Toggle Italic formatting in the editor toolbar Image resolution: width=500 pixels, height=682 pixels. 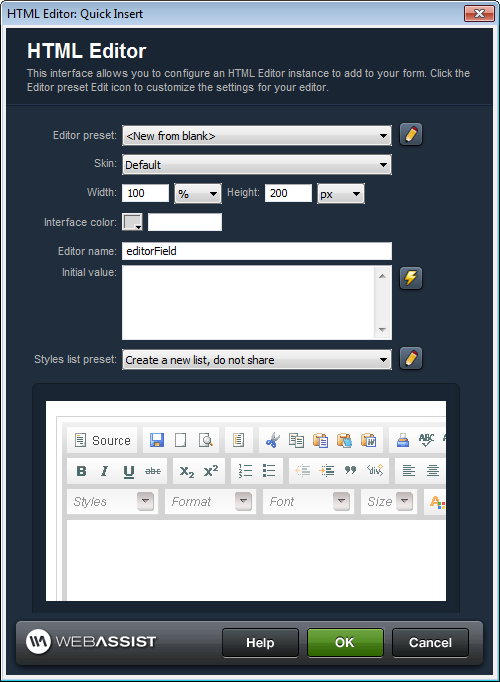104,471
